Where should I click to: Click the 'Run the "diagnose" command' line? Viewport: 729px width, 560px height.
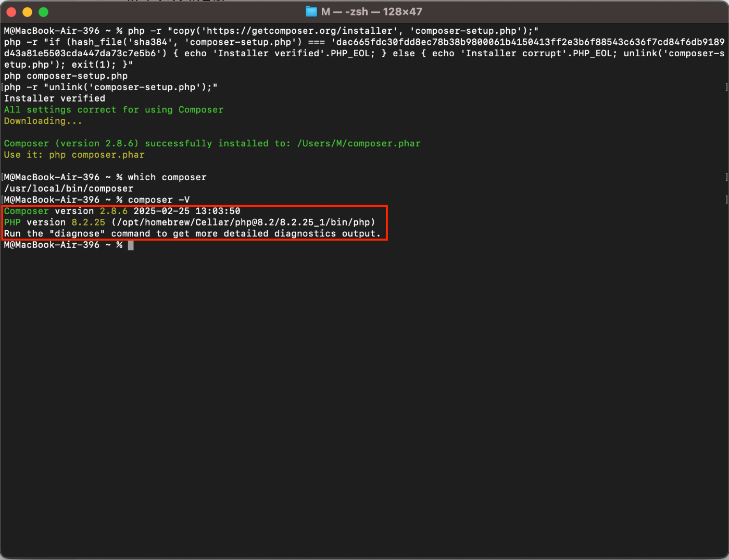(x=193, y=234)
